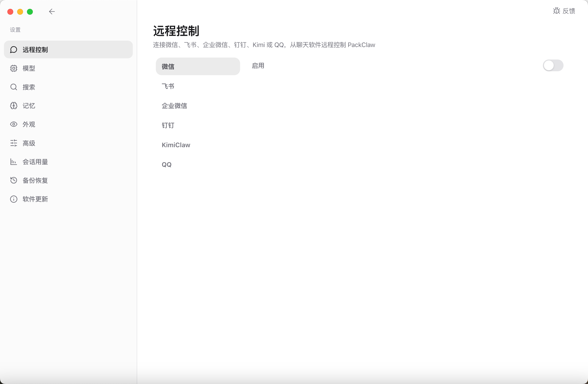Click the bug icon beside 反馈
The width and height of the screenshot is (588, 384).
click(x=557, y=11)
